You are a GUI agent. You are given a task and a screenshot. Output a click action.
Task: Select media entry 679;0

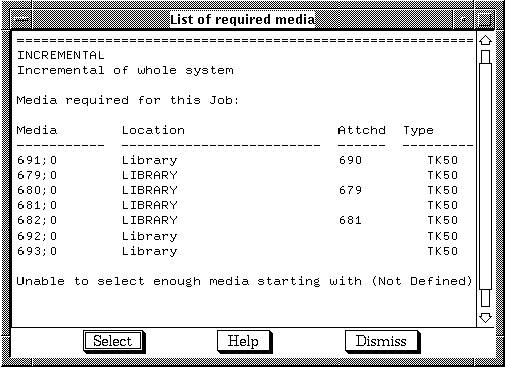[37, 175]
